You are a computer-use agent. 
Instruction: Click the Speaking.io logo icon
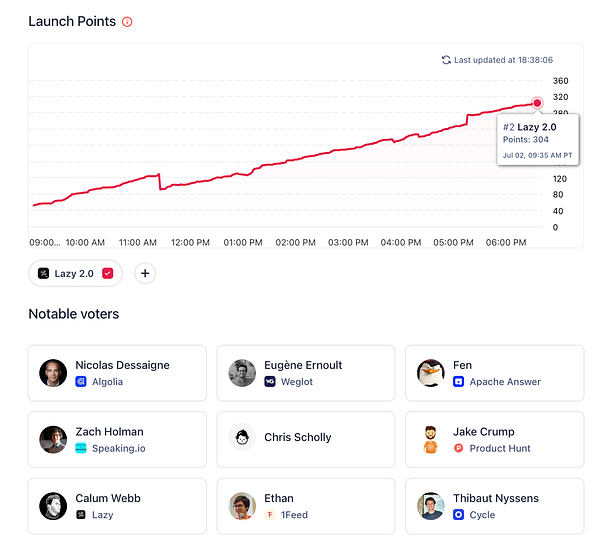pos(81,448)
